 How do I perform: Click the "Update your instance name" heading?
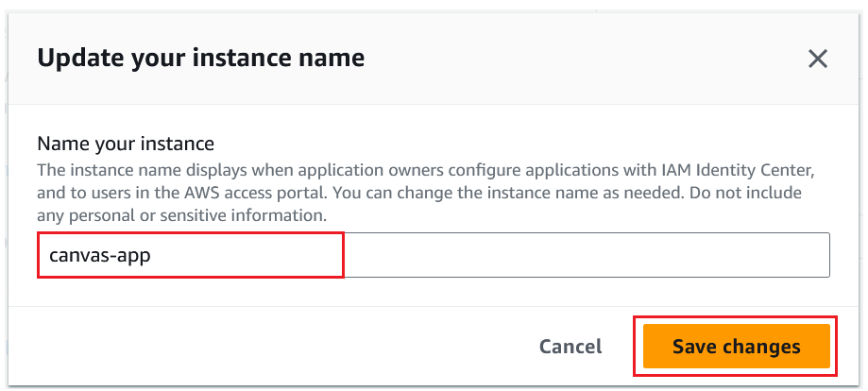tap(200, 59)
